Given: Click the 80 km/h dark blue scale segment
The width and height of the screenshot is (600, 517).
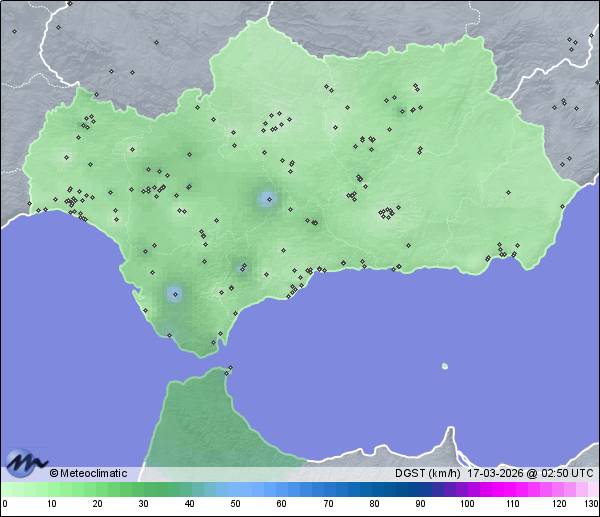Looking at the screenshot, I should 374,489.
